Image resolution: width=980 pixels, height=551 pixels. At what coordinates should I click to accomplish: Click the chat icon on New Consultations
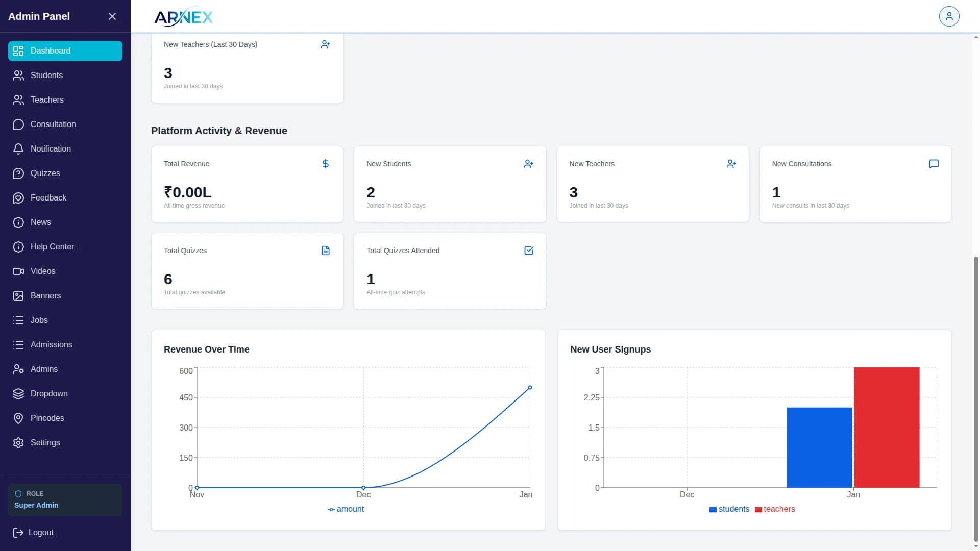[934, 164]
